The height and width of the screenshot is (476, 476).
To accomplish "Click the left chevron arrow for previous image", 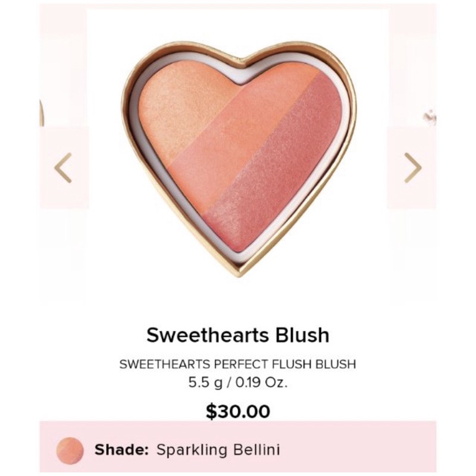I will coord(63,168).
